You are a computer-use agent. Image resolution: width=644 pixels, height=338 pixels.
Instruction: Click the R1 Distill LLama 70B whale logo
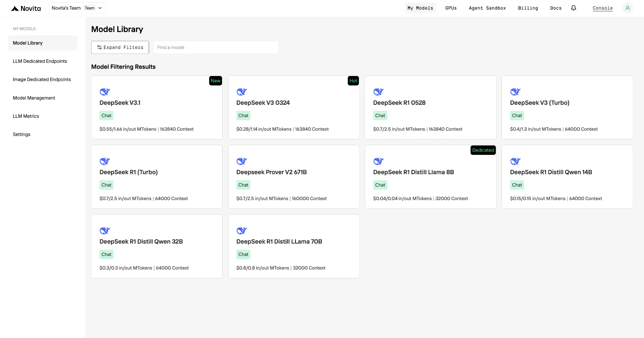pyautogui.click(x=241, y=230)
